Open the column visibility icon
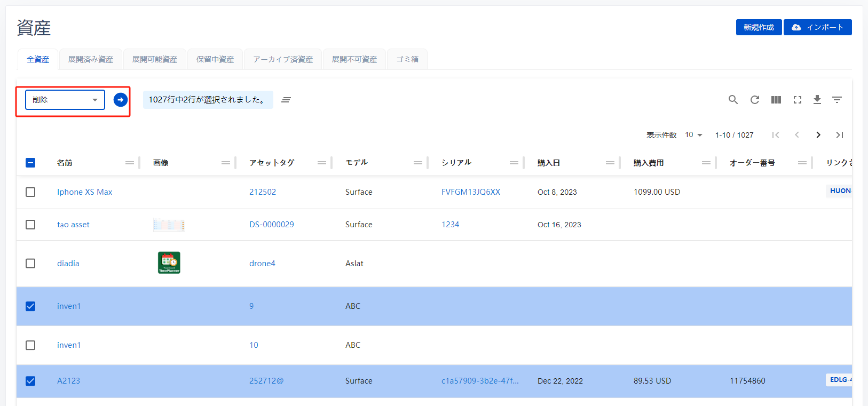 point(776,100)
